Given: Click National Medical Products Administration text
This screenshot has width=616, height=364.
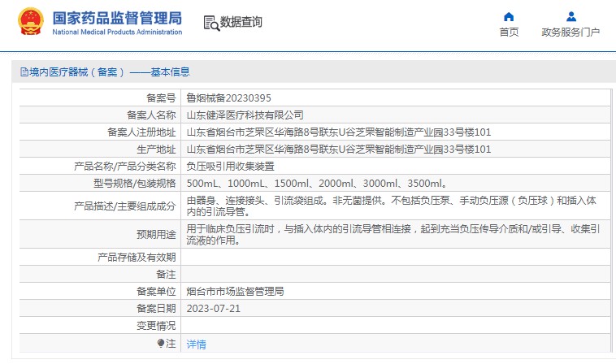Looking at the screenshot, I should coord(117,32).
